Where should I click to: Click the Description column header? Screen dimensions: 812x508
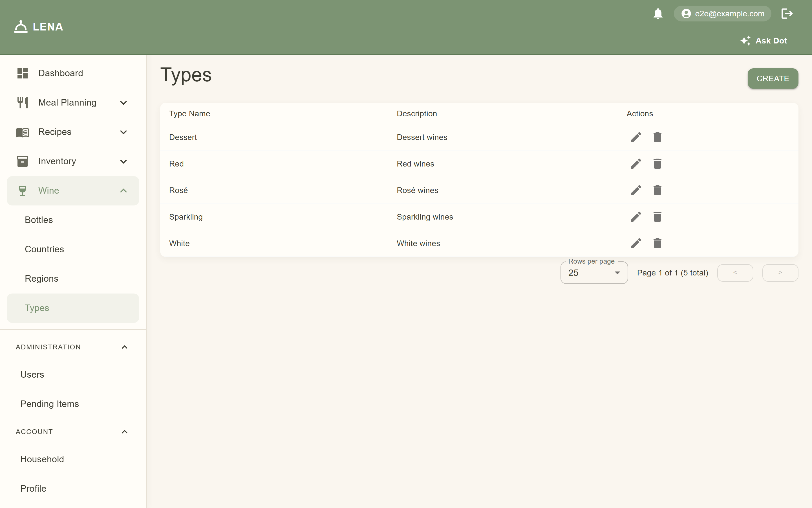pos(417,113)
